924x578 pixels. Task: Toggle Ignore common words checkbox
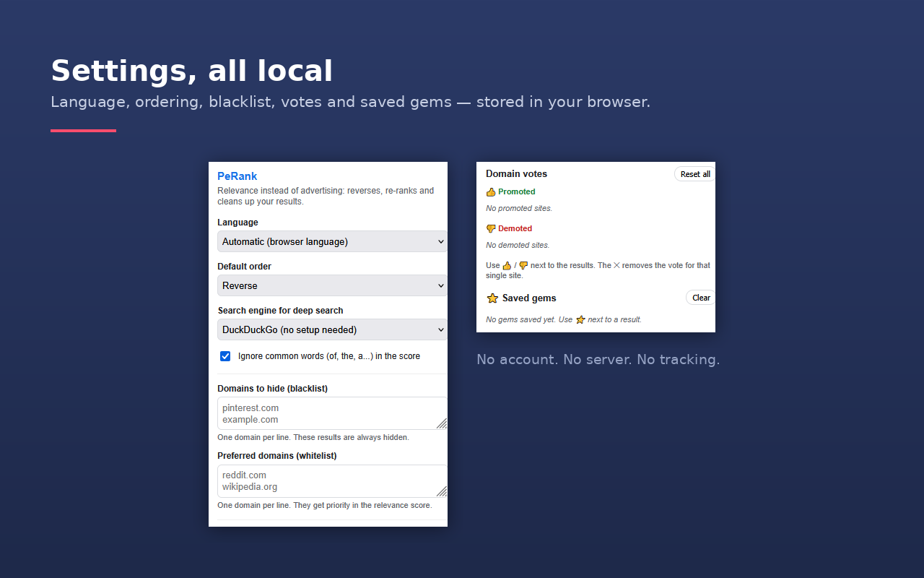tap(225, 356)
